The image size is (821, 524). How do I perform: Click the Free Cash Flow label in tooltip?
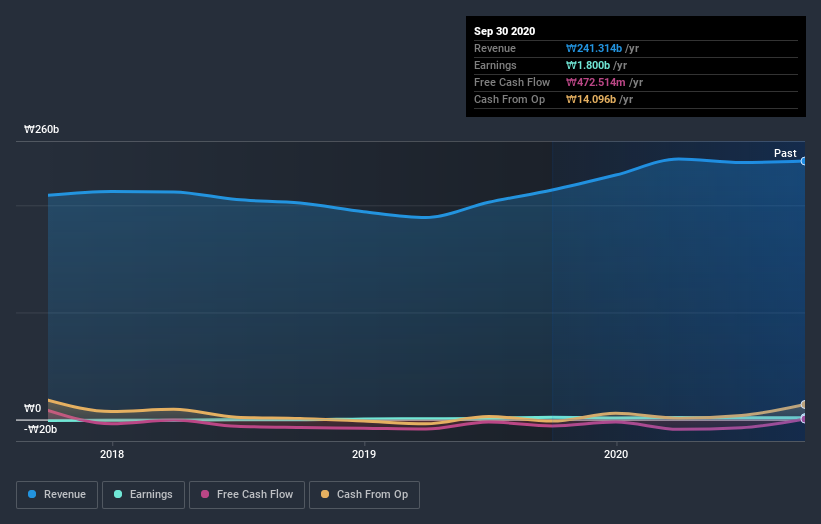point(512,82)
